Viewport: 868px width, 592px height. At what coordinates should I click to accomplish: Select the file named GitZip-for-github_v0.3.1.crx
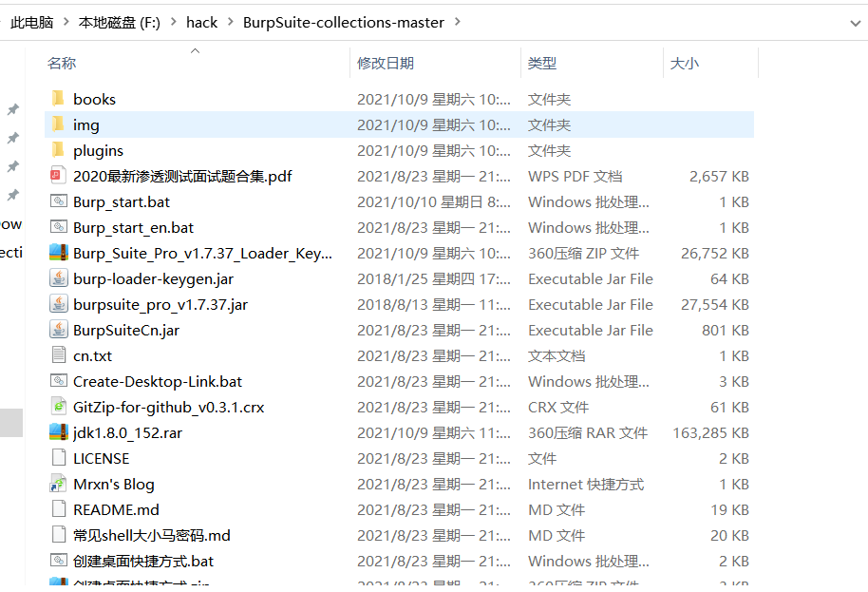(169, 408)
